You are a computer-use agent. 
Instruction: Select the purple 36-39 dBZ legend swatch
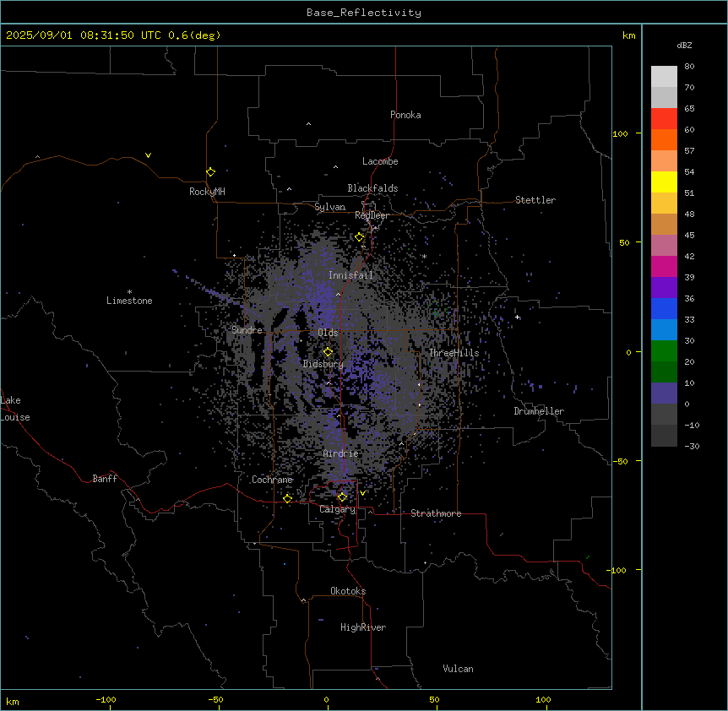tap(664, 288)
